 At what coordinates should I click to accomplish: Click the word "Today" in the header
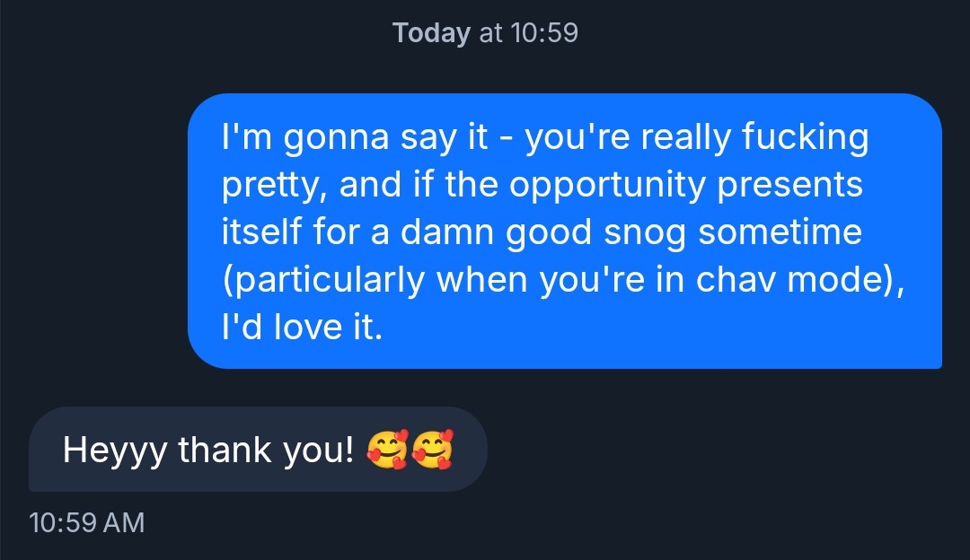431,34
